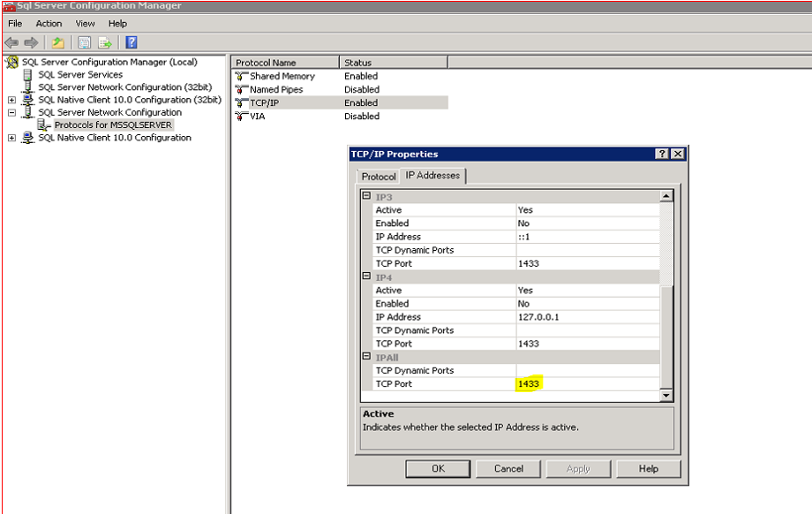Click the SQL Server Configuration Manager root icon
Screen dimensions: 812x514
[11, 62]
